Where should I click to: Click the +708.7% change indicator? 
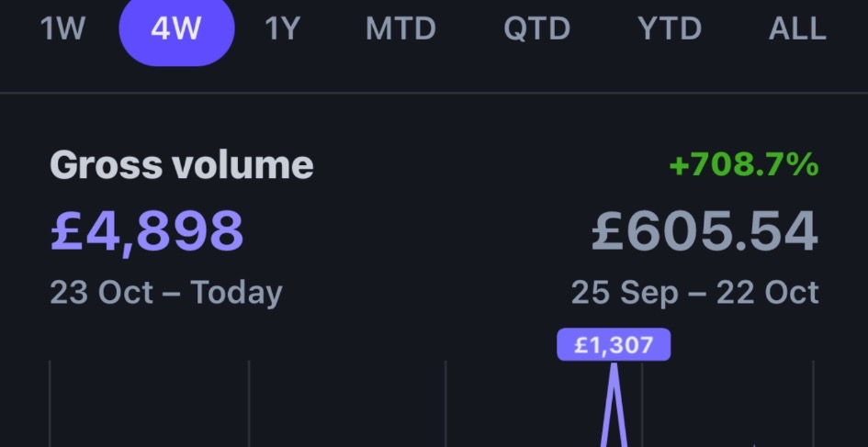point(744,165)
